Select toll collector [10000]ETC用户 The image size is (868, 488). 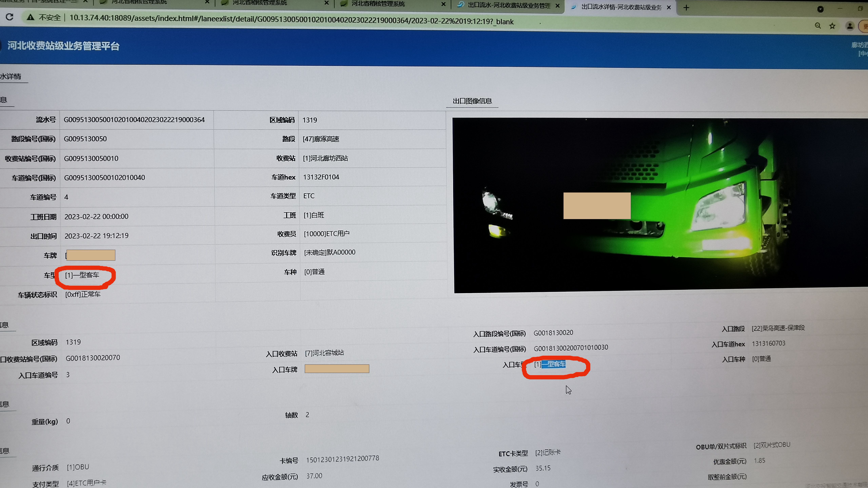point(327,234)
